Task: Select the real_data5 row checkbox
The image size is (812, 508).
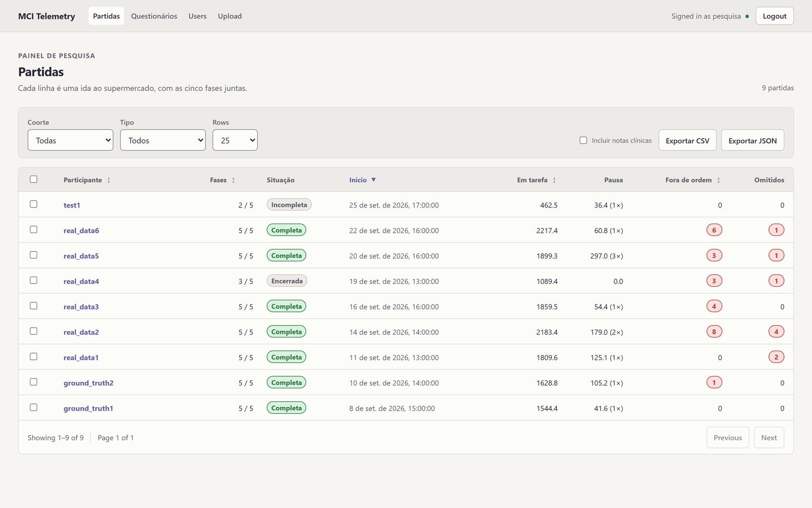Action: point(33,255)
